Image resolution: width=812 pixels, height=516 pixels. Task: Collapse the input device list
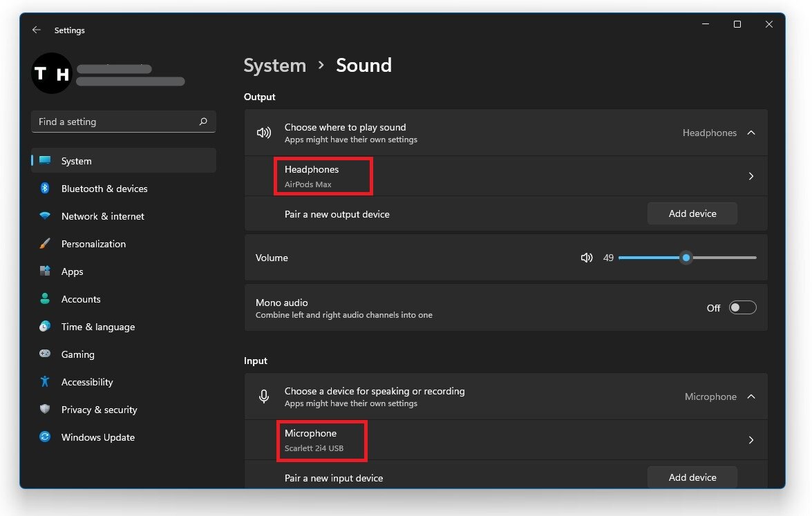[x=751, y=396]
